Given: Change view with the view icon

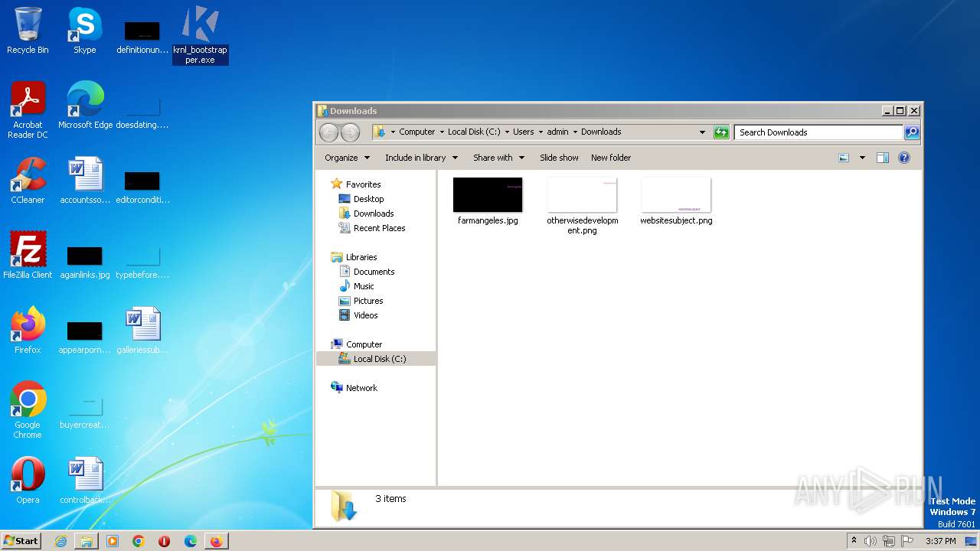Looking at the screenshot, I should [844, 158].
